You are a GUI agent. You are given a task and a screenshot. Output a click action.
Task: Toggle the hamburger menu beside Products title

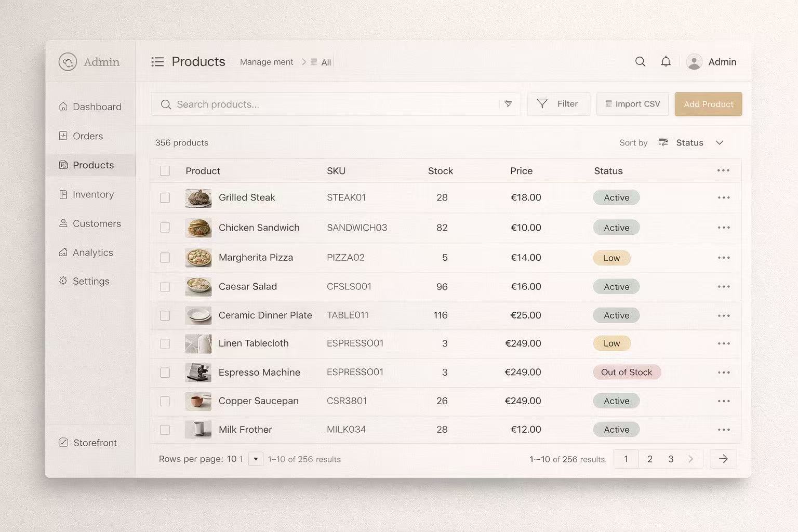(157, 62)
